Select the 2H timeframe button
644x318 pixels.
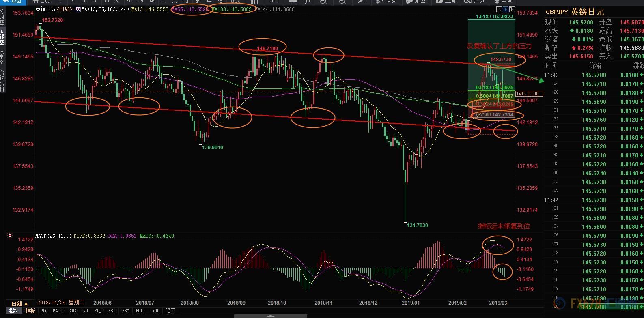tap(141, 1)
